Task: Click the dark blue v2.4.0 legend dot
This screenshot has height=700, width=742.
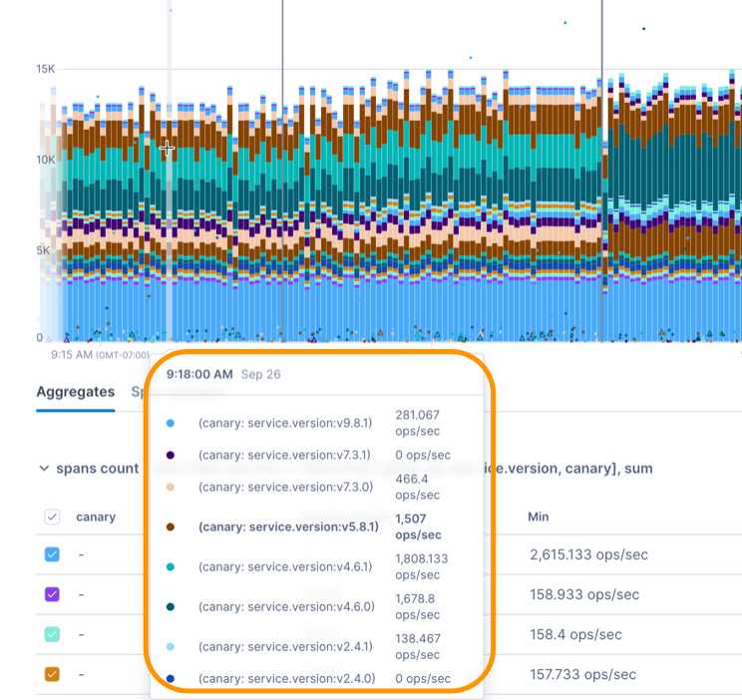Action: point(171,678)
